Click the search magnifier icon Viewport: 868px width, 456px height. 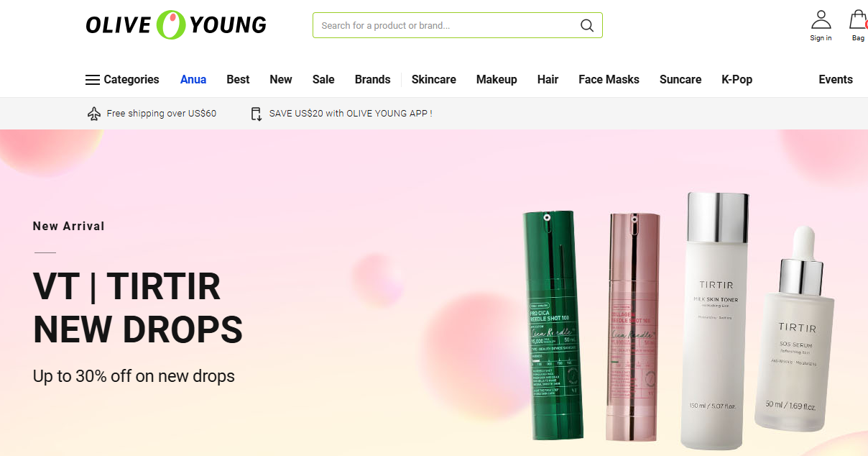pos(587,25)
